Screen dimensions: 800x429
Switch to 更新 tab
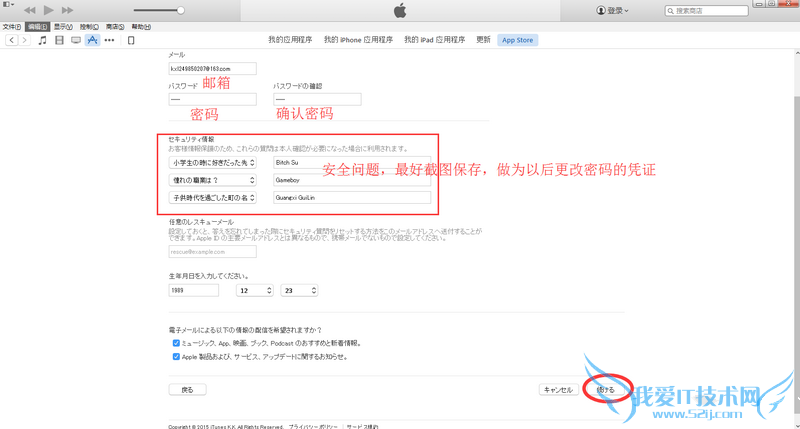pos(483,40)
